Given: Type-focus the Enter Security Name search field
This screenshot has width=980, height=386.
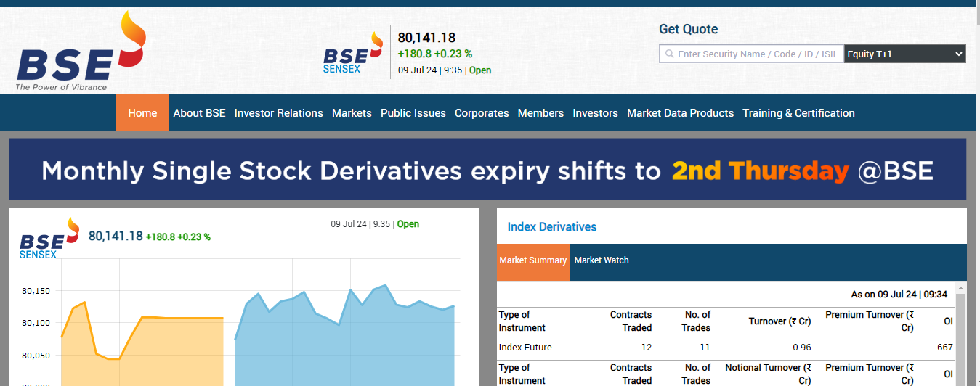Looking at the screenshot, I should pos(756,54).
